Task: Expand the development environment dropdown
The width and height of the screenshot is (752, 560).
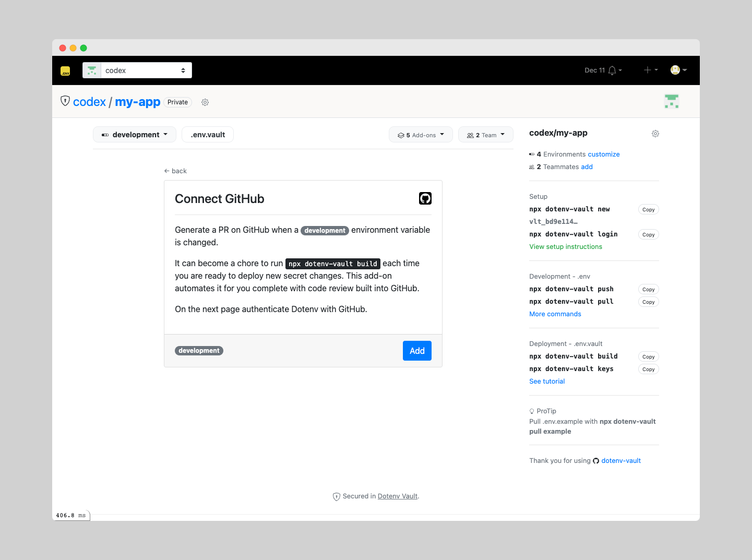Action: point(135,135)
